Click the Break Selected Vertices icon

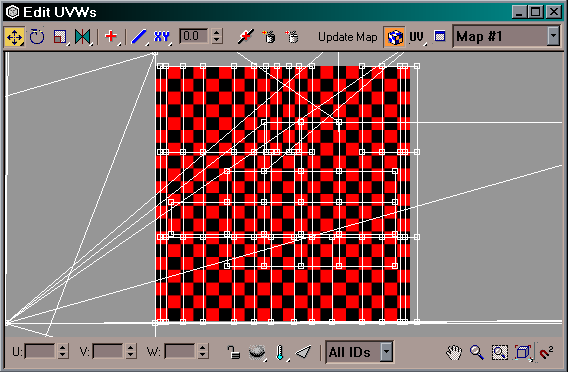pyautogui.click(x=245, y=37)
